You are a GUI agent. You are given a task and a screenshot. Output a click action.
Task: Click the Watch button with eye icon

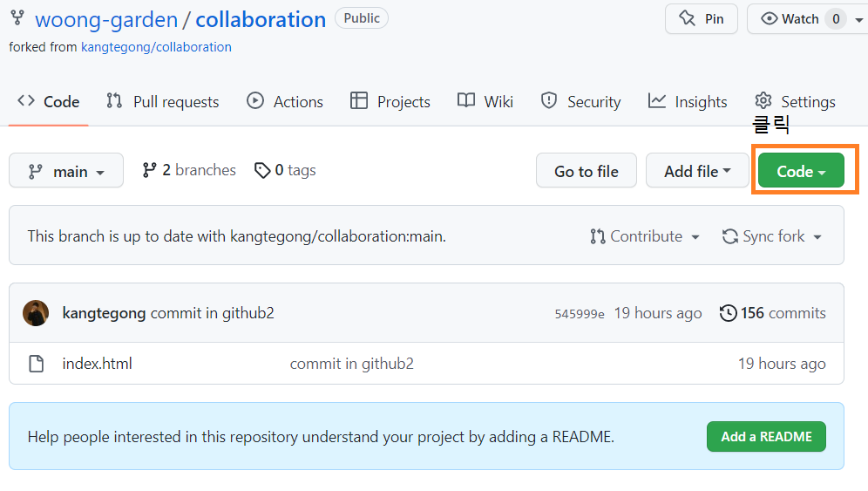click(790, 19)
